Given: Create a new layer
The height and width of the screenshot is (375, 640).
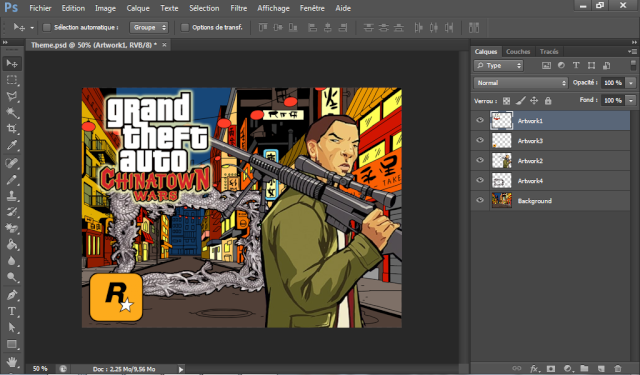Looking at the screenshot, I should point(601,368).
